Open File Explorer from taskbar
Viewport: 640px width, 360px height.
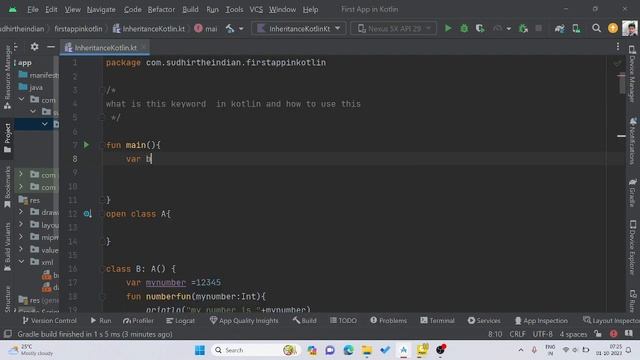coord(367,350)
